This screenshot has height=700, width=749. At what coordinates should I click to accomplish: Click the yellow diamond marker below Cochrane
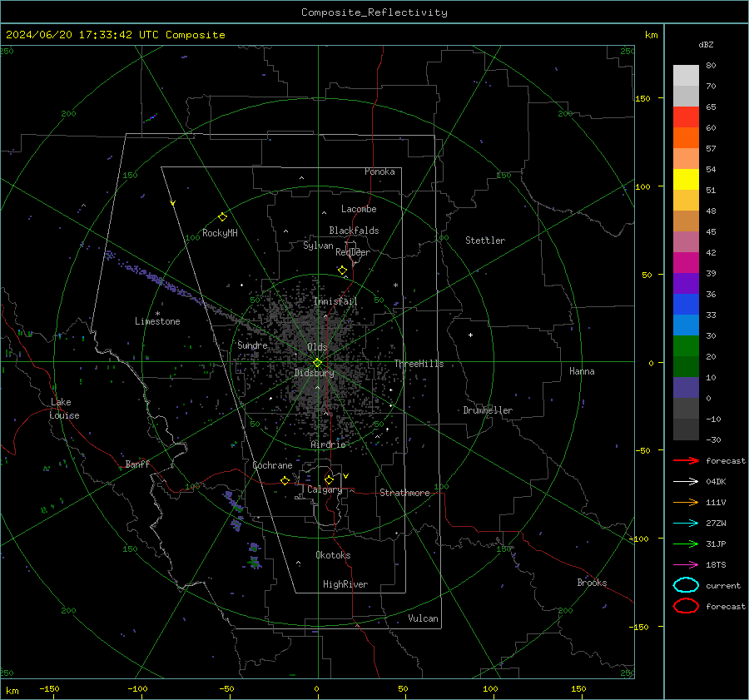pos(285,481)
